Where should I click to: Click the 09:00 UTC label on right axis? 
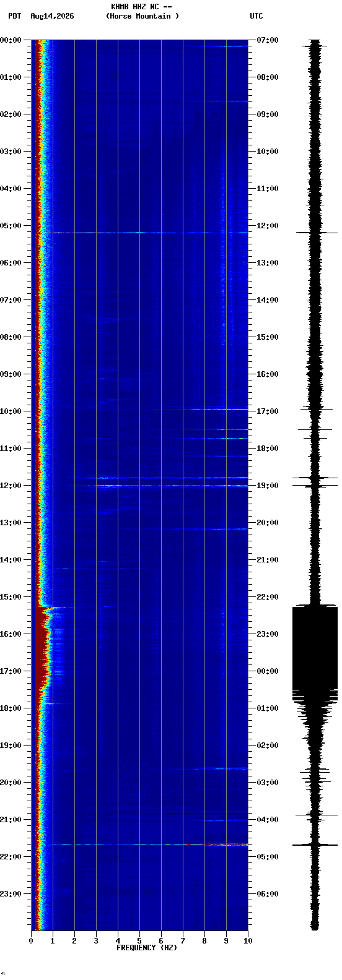[268, 114]
